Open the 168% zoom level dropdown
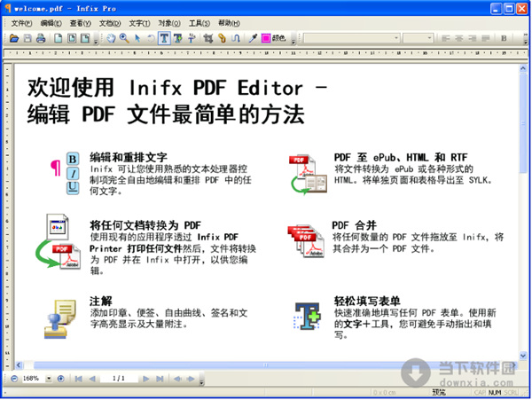The height and width of the screenshot is (400, 532). tap(49, 379)
